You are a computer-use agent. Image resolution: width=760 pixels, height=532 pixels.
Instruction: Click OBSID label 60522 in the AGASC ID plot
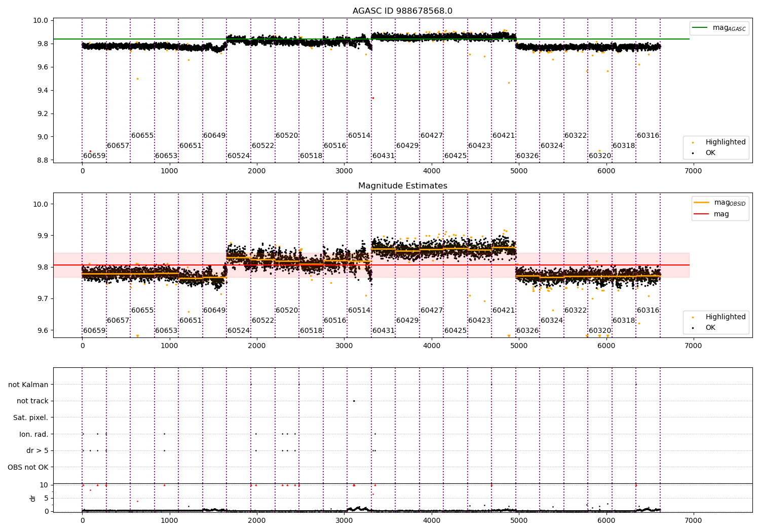(x=263, y=146)
